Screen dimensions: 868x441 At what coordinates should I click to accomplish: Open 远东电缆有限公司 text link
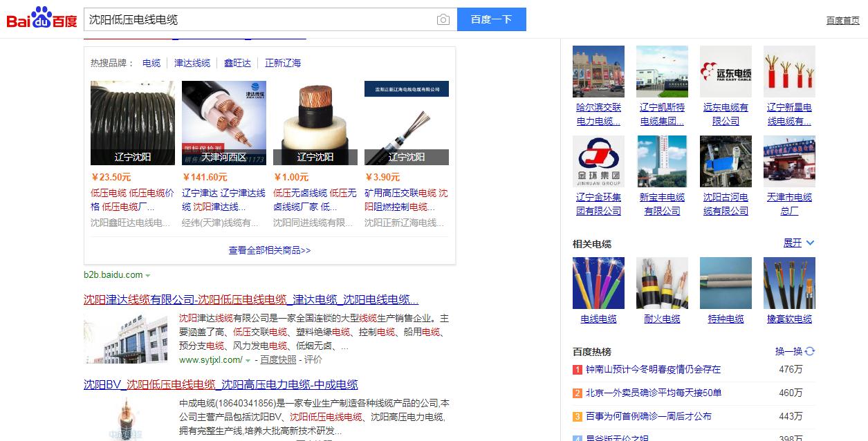point(726,114)
